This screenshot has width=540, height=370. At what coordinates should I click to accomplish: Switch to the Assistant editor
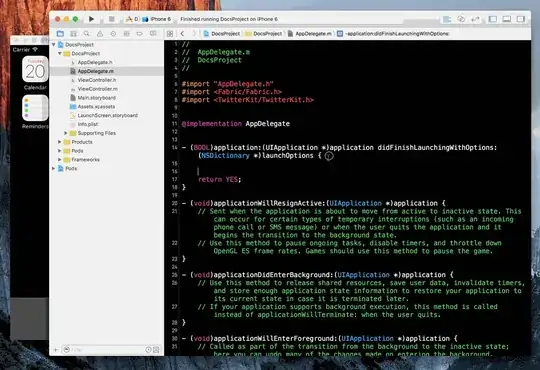(461, 19)
